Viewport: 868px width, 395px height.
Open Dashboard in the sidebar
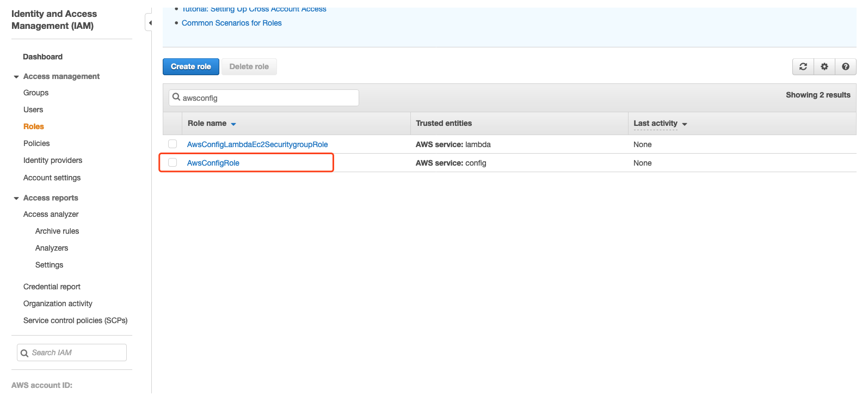coord(42,57)
